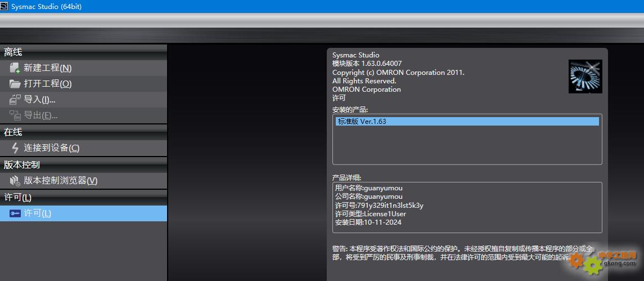This screenshot has width=644, height=281.
Task: Select installed product 标准版 Ver.1.63
Action: [467, 122]
